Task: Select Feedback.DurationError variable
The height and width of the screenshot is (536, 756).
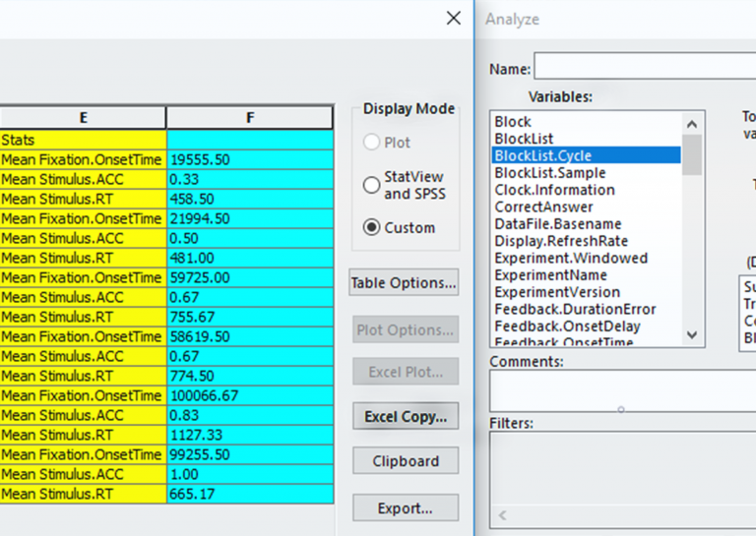Action: coord(587,309)
